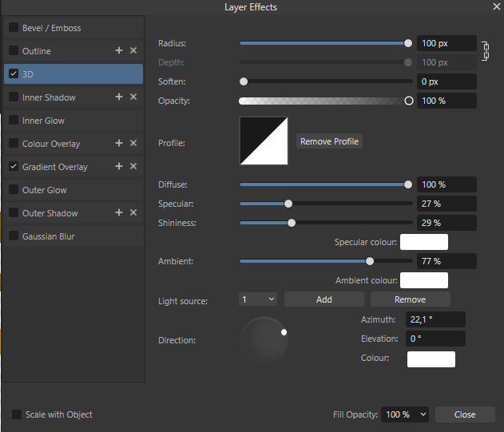The image size is (504, 432).
Task: Click the Ambient slider handle
Action: pos(370,261)
